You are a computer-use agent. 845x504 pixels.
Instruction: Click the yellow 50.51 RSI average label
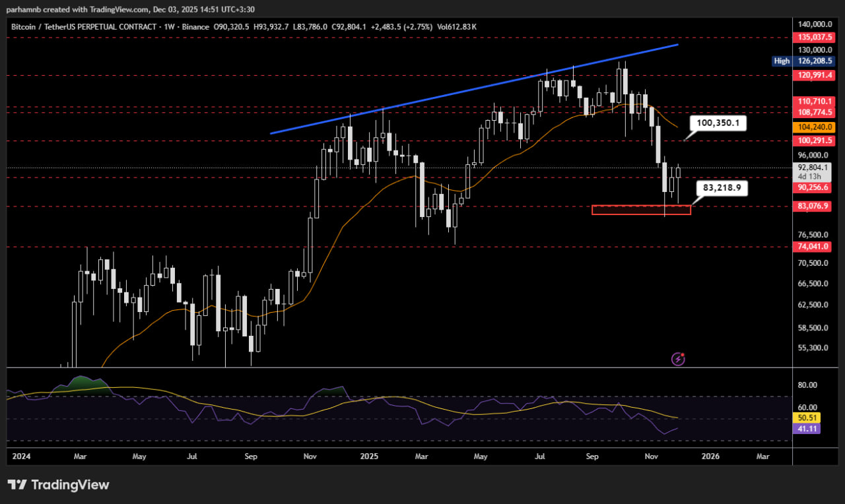[808, 418]
